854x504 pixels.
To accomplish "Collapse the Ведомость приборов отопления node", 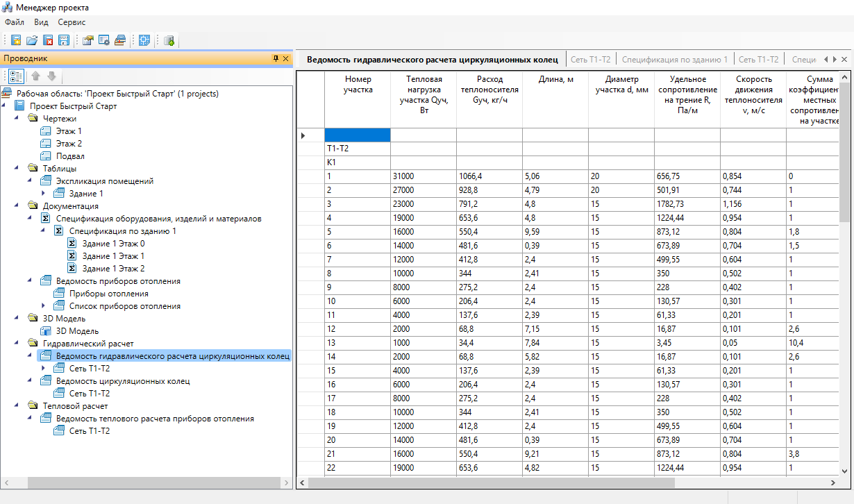I will 31,281.
